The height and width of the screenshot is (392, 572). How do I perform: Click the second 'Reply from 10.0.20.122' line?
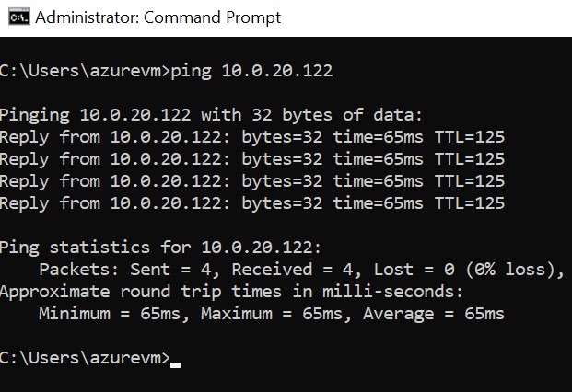(x=251, y=159)
